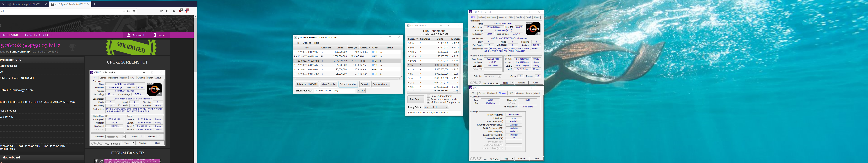
Task: Open the Firefox Library icon
Action: [162, 11]
